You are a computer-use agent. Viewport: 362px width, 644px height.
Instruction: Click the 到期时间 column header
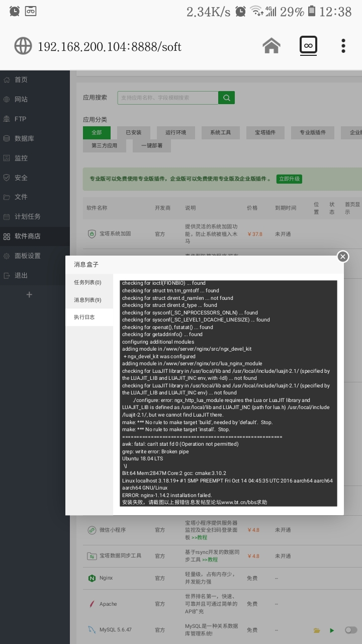(x=286, y=208)
